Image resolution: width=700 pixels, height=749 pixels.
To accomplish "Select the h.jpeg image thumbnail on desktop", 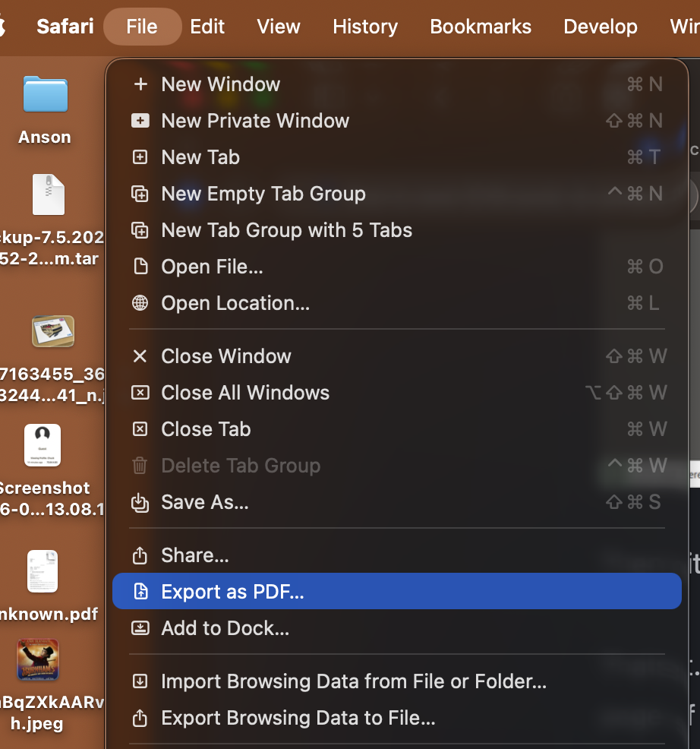I will tap(38, 659).
